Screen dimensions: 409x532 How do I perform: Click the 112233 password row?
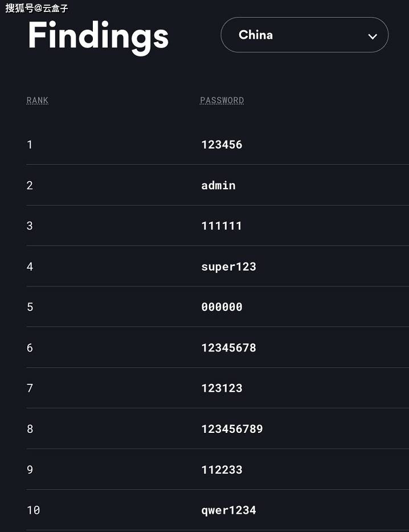tap(222, 469)
